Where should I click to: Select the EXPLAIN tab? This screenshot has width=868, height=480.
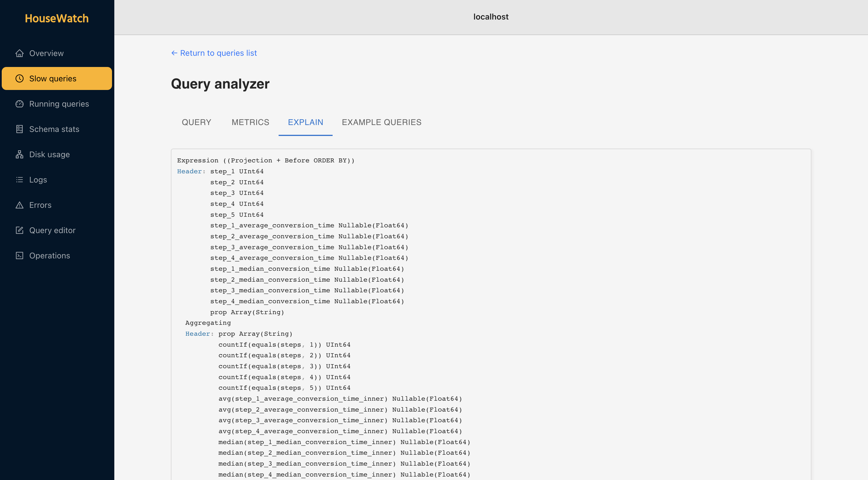click(x=305, y=122)
